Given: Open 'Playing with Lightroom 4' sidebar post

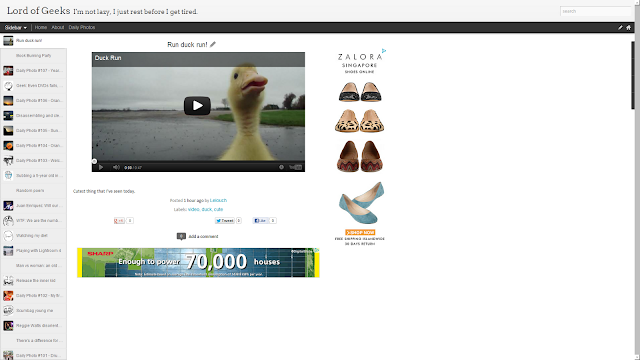Looking at the screenshot, I should tap(33, 251).
